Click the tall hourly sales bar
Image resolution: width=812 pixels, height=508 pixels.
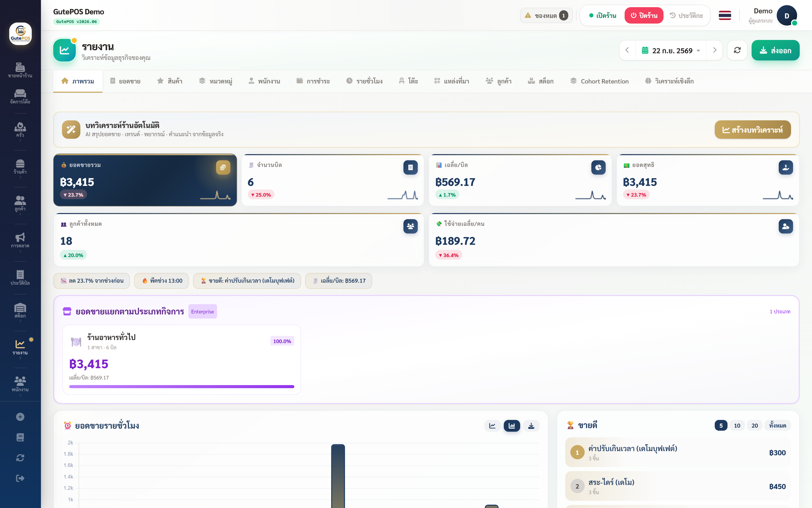pyautogui.click(x=338, y=476)
